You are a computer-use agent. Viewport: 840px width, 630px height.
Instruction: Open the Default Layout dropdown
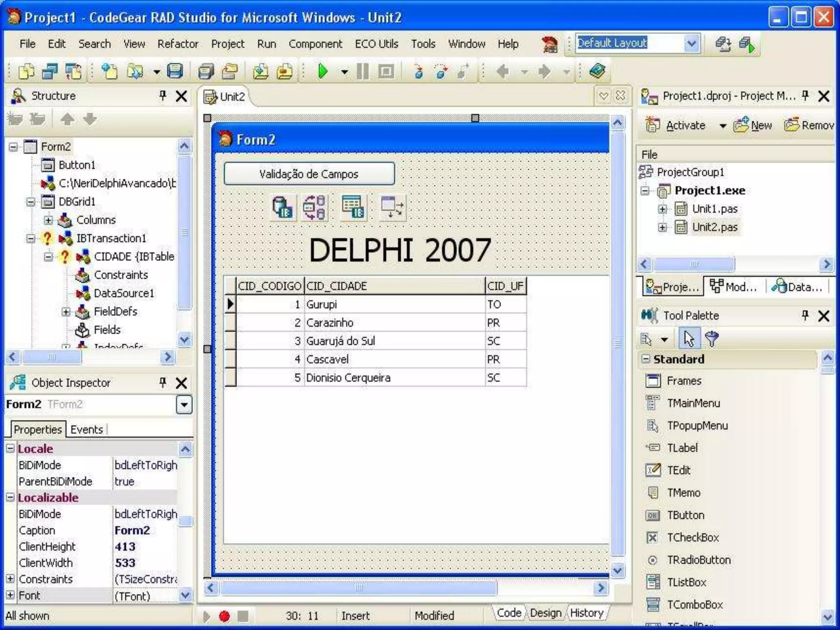(x=691, y=43)
